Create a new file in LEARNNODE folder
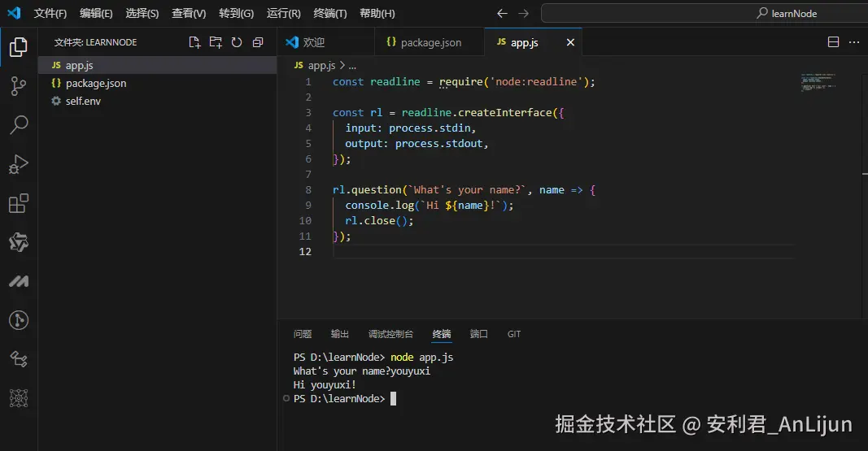Image resolution: width=868 pixels, height=451 pixels. [x=194, y=42]
